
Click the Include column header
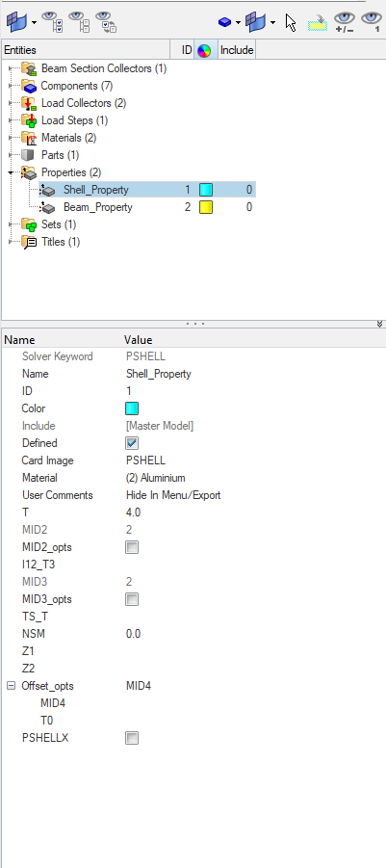click(237, 50)
